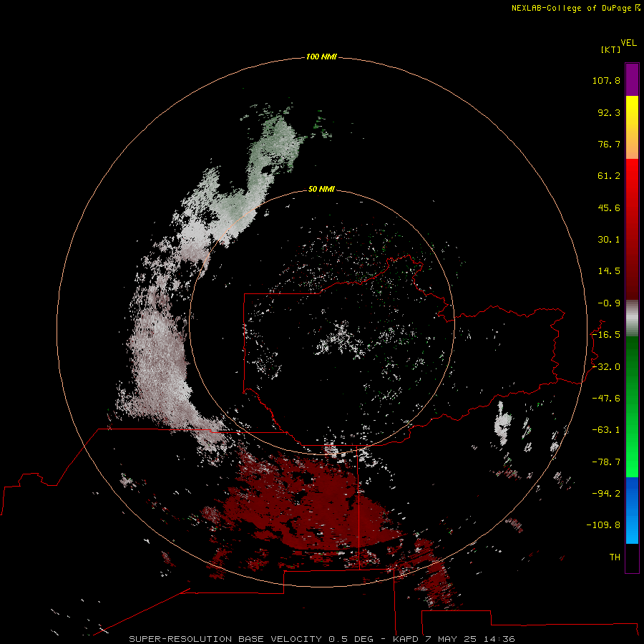Click the -0.9 velocity scale value
This screenshot has height=644, width=644.
point(609,303)
